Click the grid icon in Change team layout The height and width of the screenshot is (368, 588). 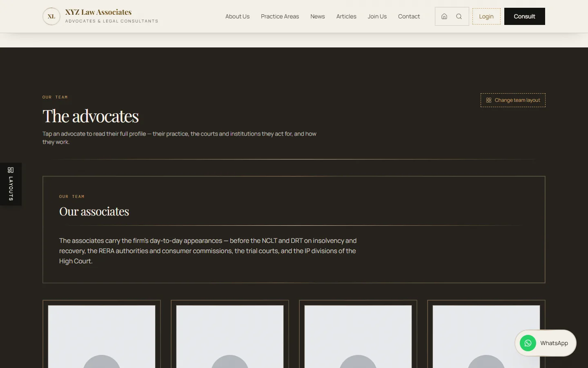tap(489, 100)
